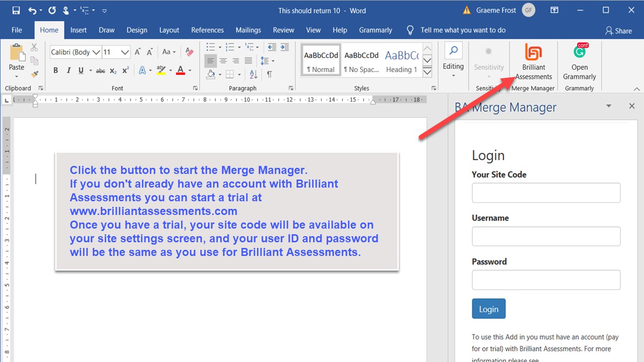The width and height of the screenshot is (644, 362).
Task: Collapse the ribbon with the caret icon
Action: click(x=636, y=89)
